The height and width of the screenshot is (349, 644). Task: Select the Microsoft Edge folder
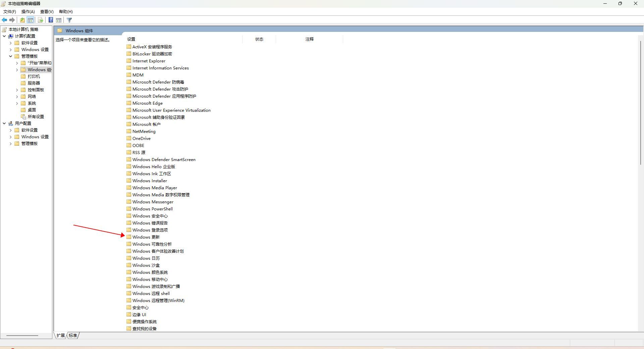click(x=145, y=103)
